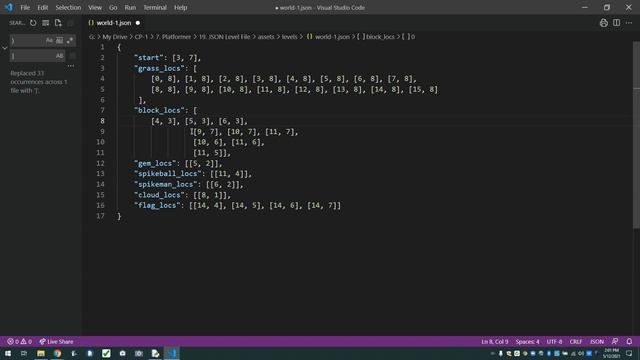Viewport: 640px width, 360px height.
Task: Open a new search editor
Action: pos(58,23)
